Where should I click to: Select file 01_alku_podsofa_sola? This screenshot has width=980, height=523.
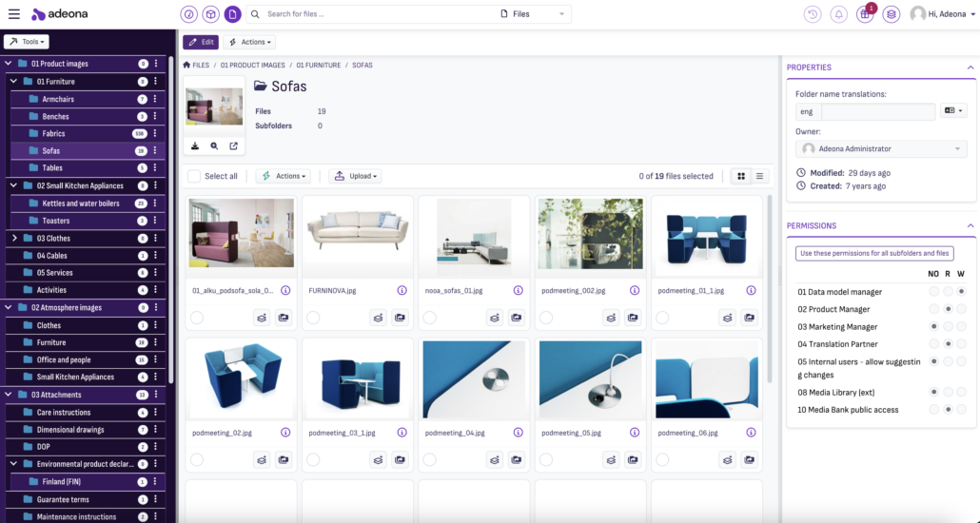coord(197,318)
